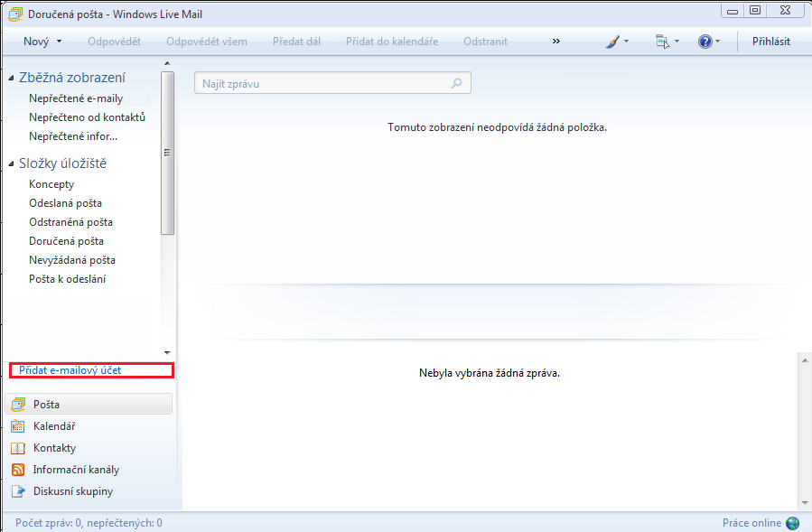
Task: Click Předat dál toolbar button
Action: 297,42
